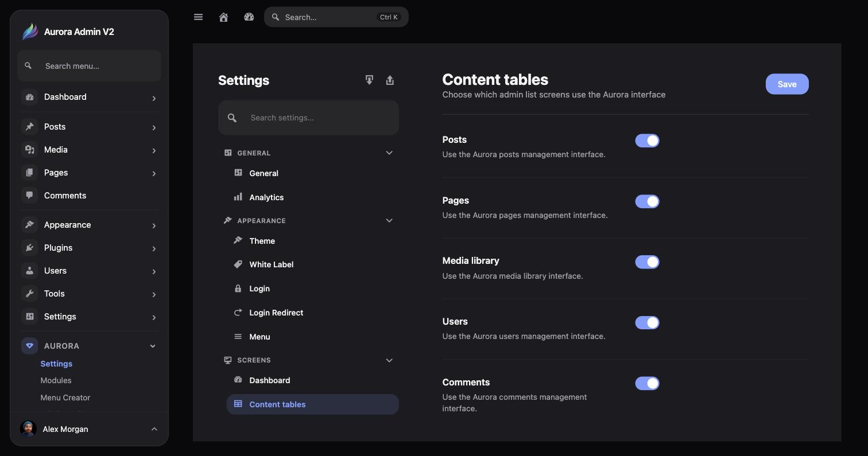Screen dimensions: 868x456
Task: Click the Aurora gem icon in sidebar
Action: pyautogui.click(x=30, y=346)
